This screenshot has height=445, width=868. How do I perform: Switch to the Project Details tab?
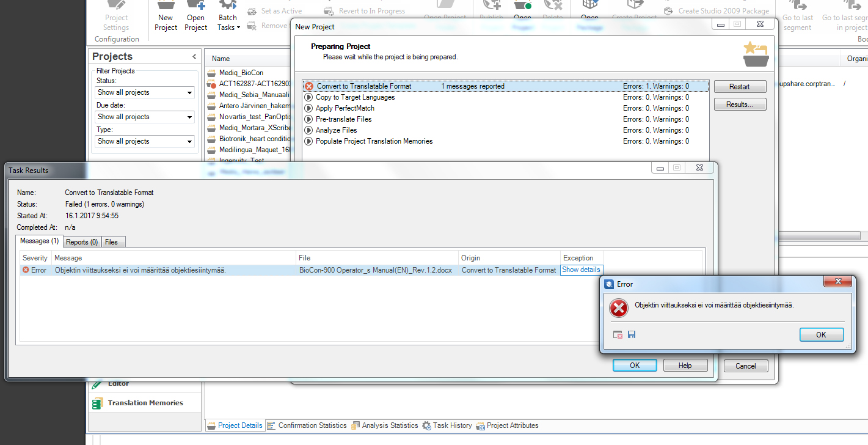[235, 425]
